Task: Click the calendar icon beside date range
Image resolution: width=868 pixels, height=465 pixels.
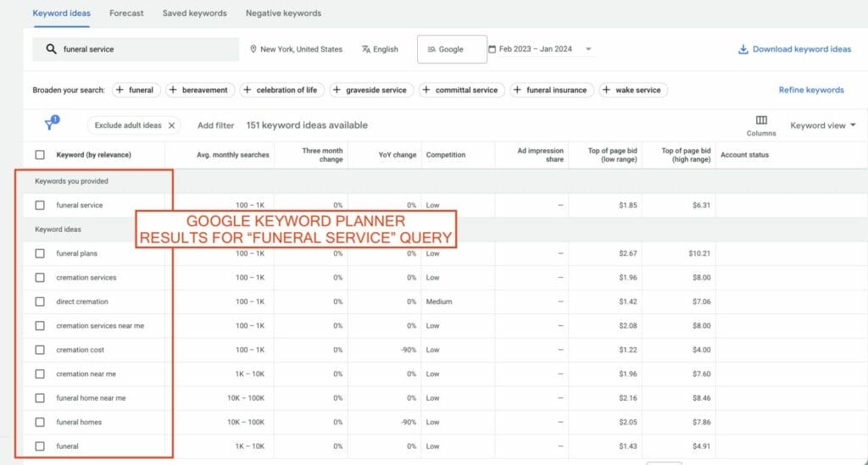Action: 492,48
